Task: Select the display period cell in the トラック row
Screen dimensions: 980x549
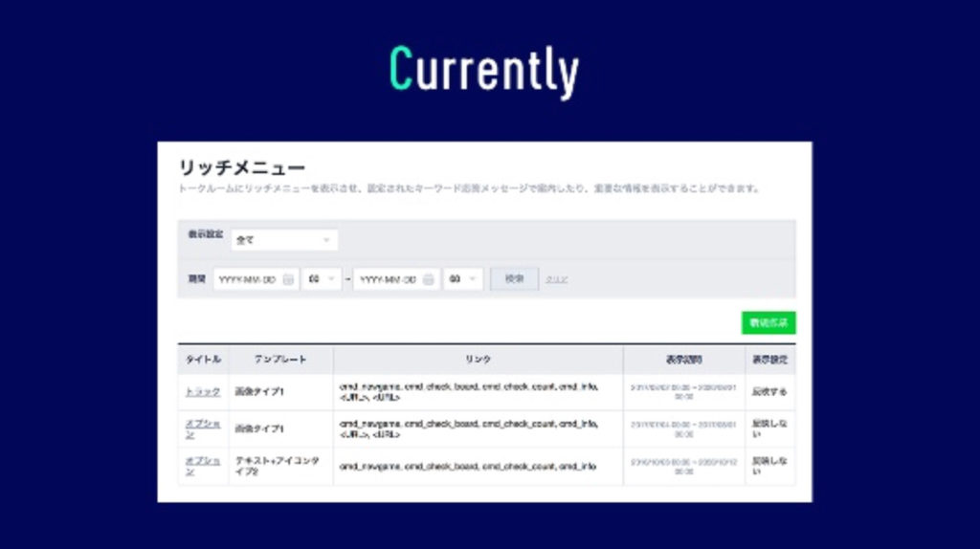Action: click(683, 391)
